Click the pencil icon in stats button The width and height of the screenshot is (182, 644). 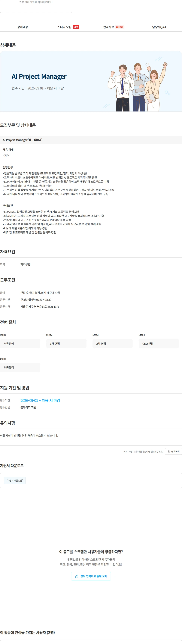(x=77, y=576)
